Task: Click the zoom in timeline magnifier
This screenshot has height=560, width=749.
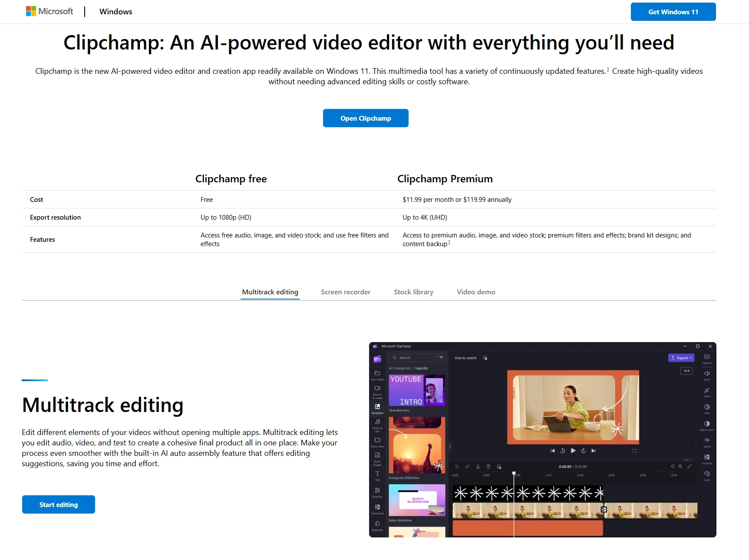Action: point(680,466)
